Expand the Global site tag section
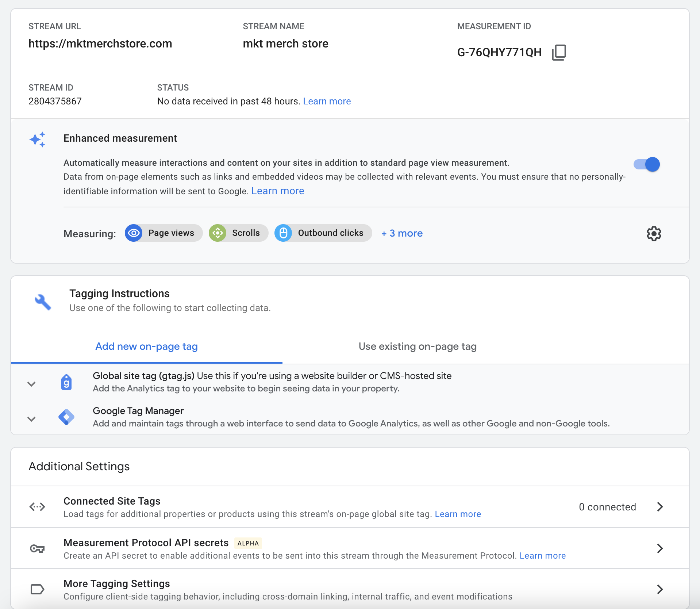Viewport: 700px width, 609px height. coord(31,384)
